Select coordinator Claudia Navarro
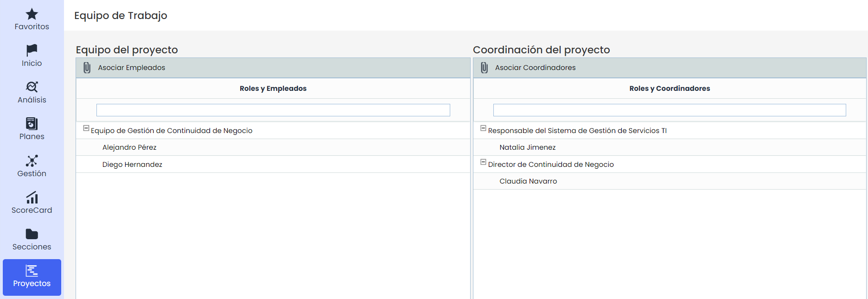Screen dimensions: 868x299 point(528,181)
